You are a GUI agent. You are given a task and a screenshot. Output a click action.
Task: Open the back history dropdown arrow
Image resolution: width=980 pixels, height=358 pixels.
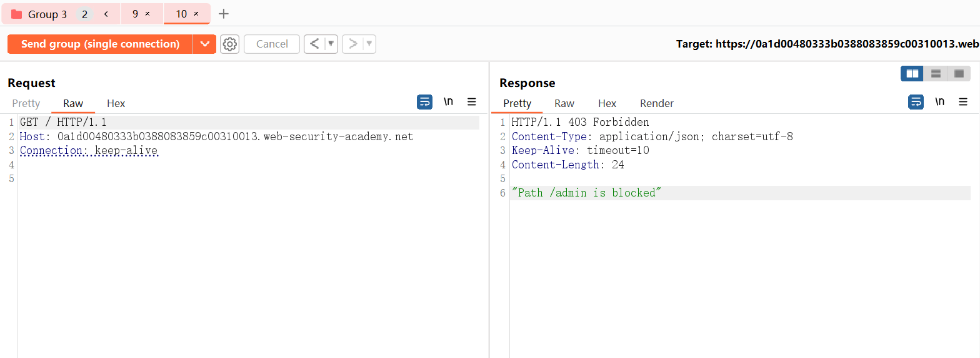click(x=331, y=44)
